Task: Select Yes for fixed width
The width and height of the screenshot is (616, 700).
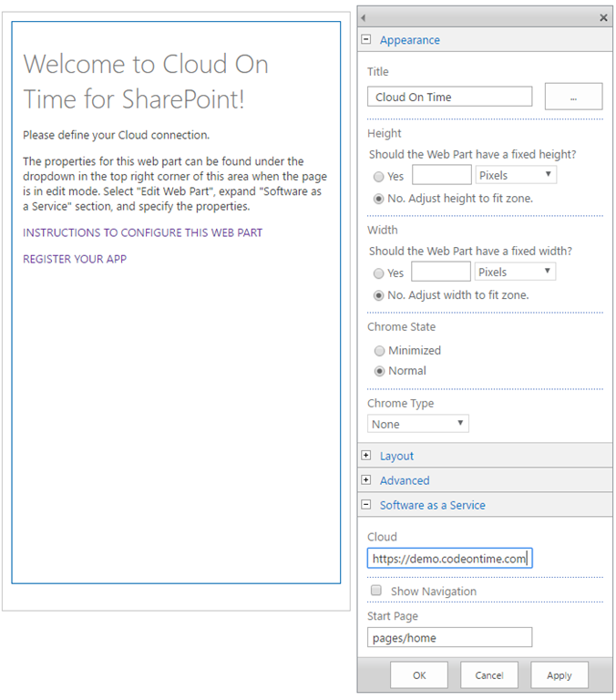Action: (379, 273)
